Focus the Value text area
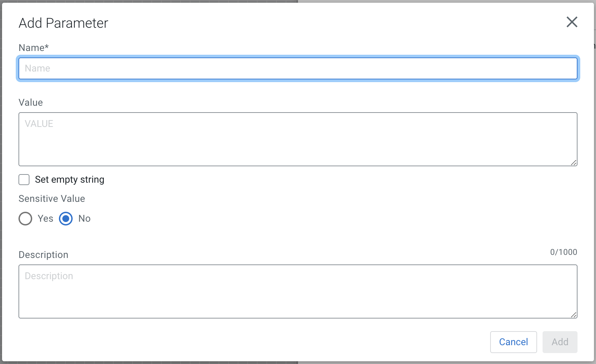 tap(298, 139)
